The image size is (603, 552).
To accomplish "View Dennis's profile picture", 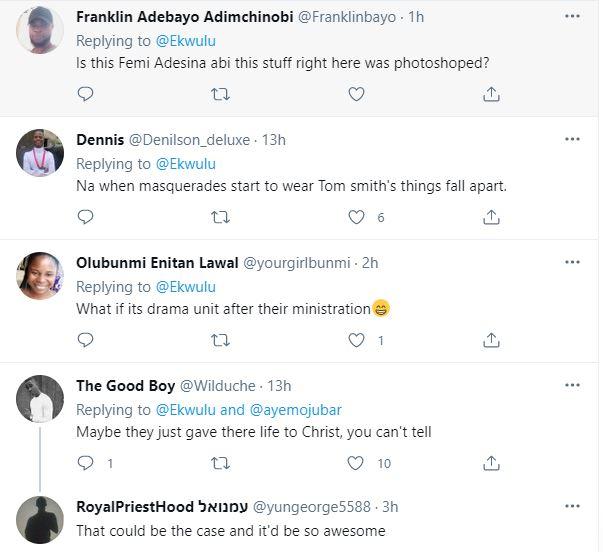I will point(41,153).
